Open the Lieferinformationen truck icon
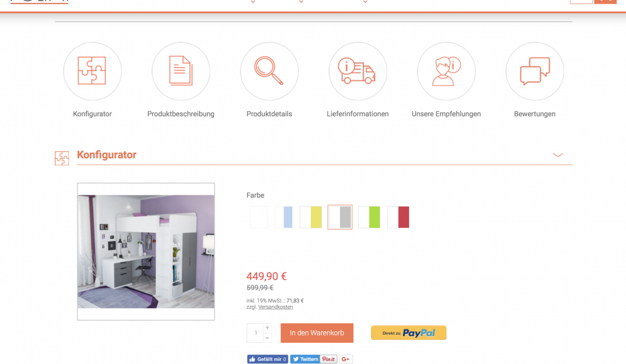This screenshot has height=364, width=626. (358, 71)
